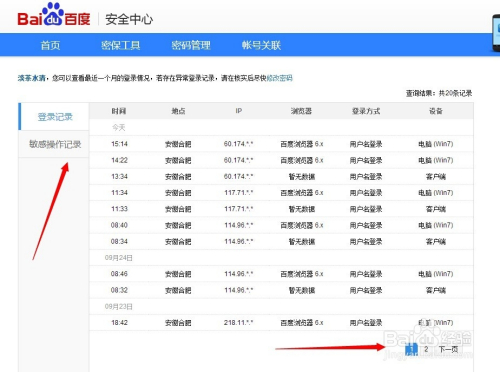The image size is (500, 372).
Task: Open the 密码管理 nav tab
Action: 191,45
